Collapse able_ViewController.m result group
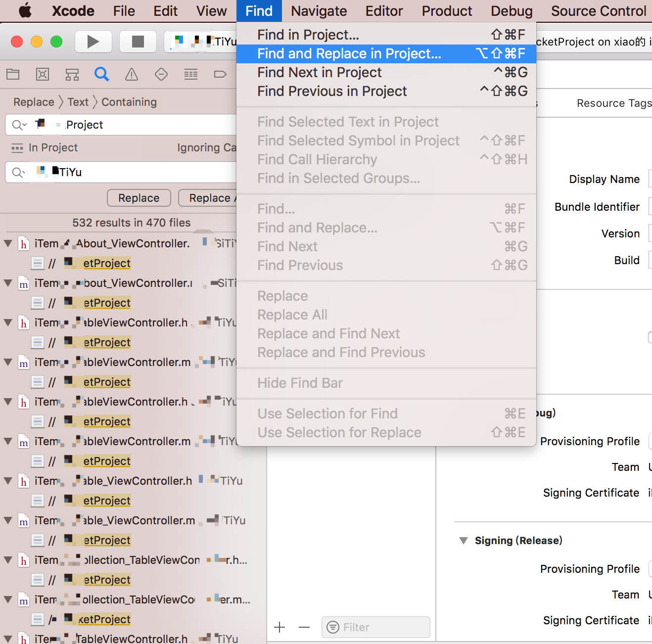Screen dimensions: 652x644 click(x=8, y=520)
